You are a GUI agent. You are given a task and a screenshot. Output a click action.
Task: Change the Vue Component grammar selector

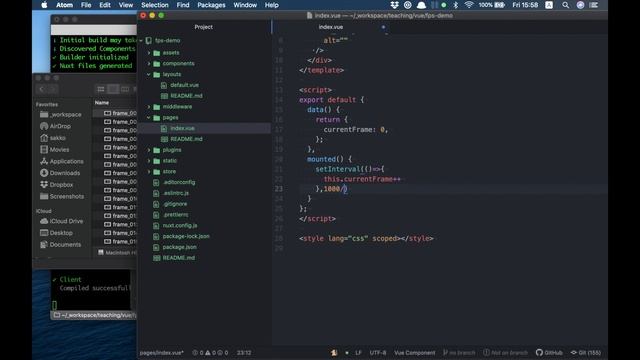414,353
